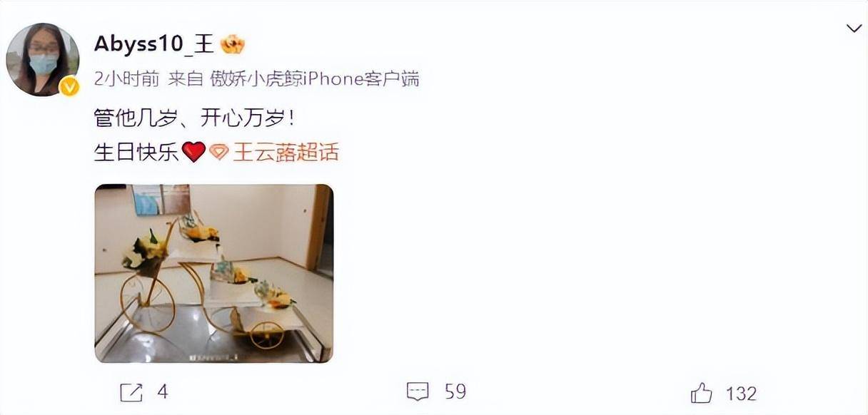
Task: Click the membership crown icon beside username
Action: click(x=233, y=44)
